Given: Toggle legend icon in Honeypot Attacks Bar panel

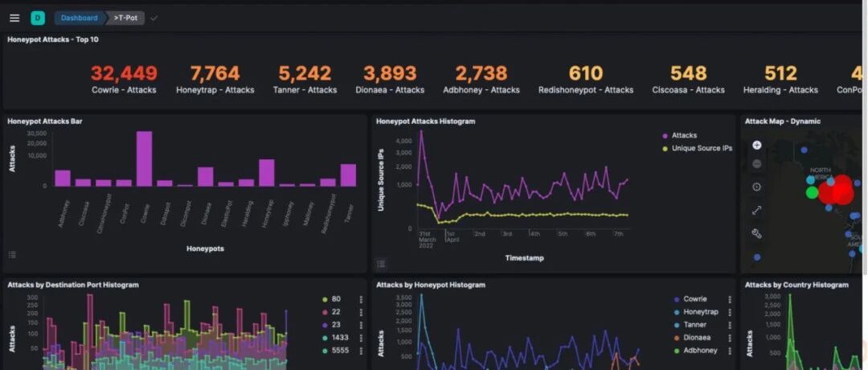Looking at the screenshot, I should [x=12, y=255].
